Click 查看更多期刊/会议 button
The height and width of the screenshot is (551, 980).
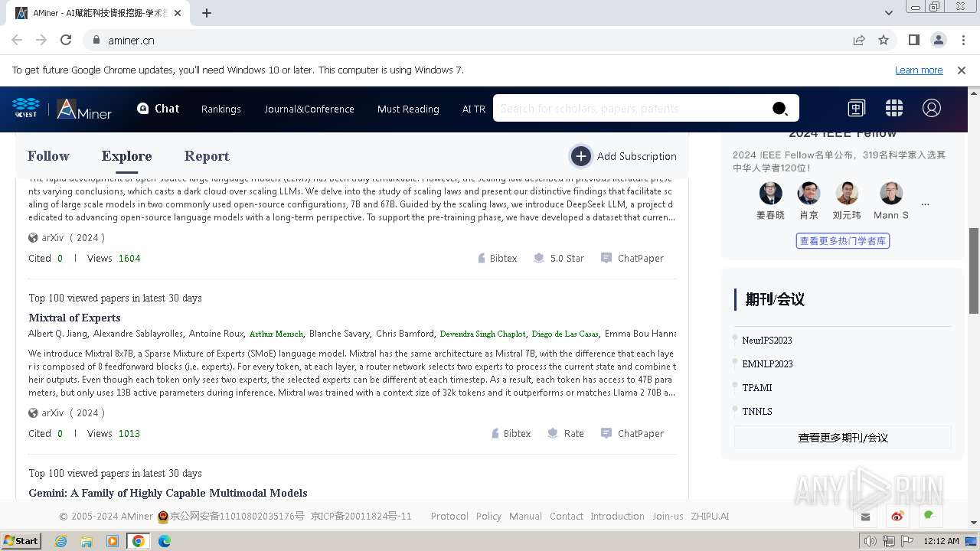tap(842, 438)
